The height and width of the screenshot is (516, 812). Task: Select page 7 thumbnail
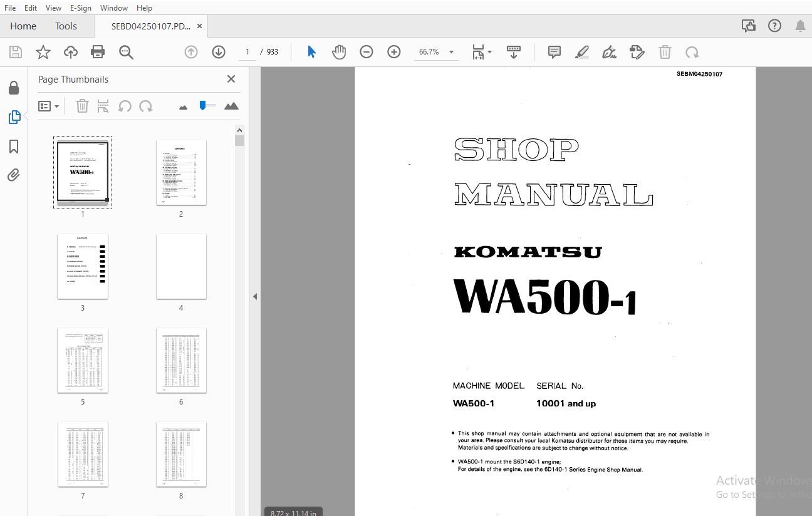point(83,454)
